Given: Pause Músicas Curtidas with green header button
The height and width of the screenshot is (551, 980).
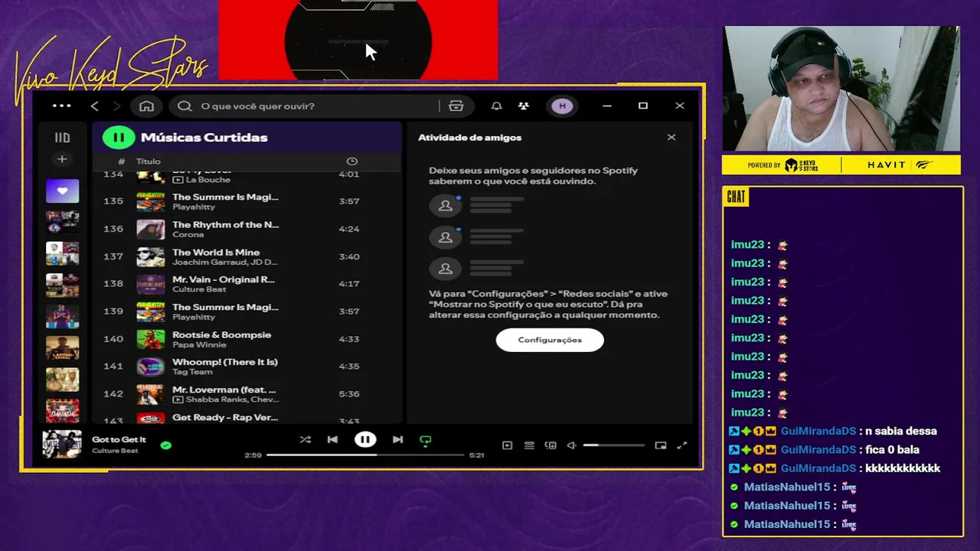Looking at the screenshot, I should 119,138.
